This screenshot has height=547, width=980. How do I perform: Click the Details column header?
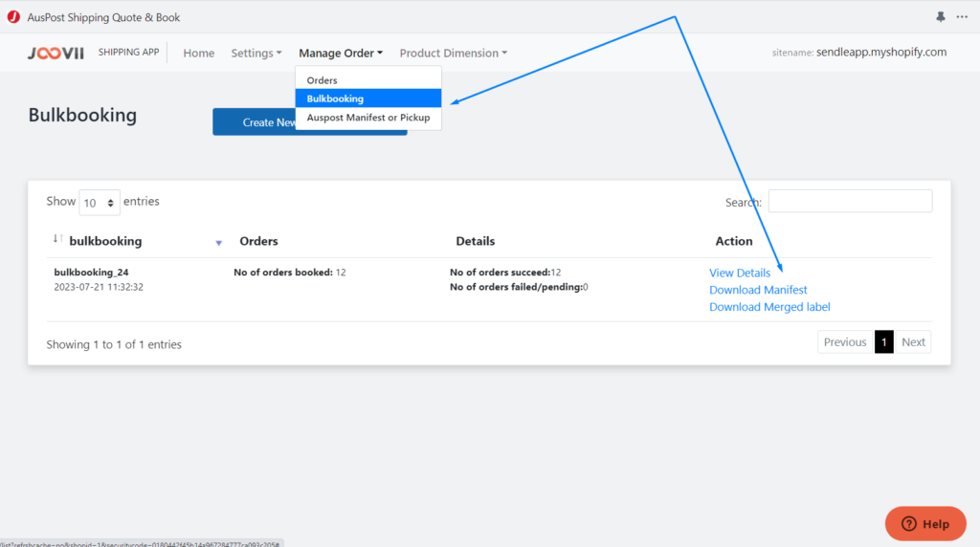475,241
